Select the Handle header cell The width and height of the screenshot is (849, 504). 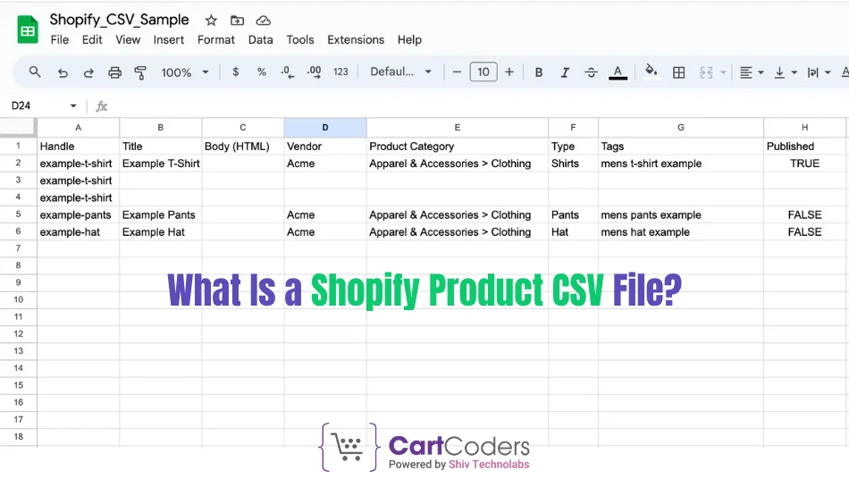pos(78,147)
